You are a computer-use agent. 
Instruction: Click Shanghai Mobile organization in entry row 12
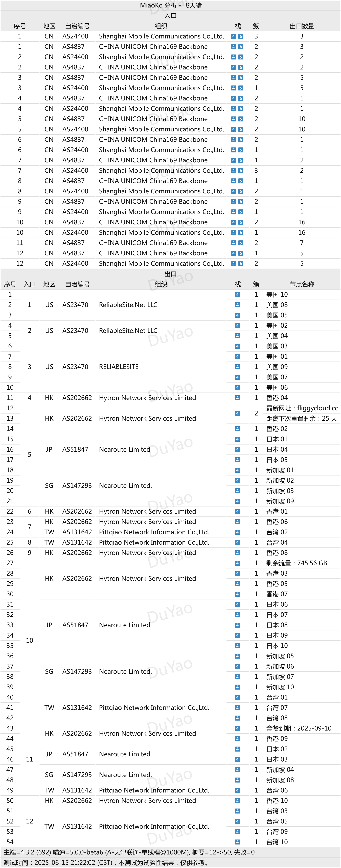click(x=162, y=264)
